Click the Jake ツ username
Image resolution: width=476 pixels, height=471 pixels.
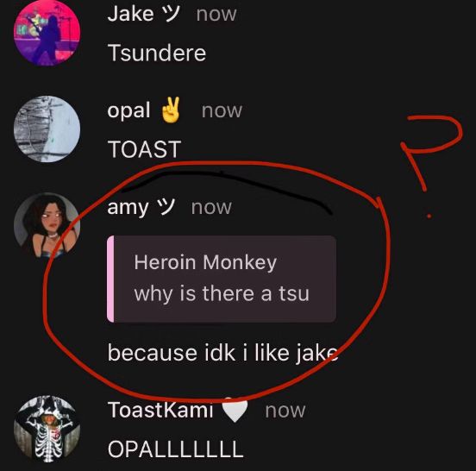tap(143, 14)
